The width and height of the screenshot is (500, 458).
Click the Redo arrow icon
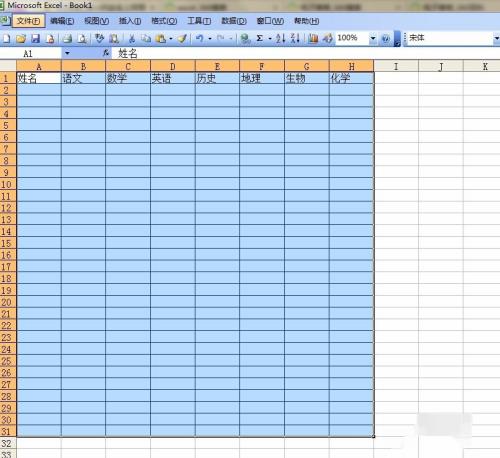tap(220, 39)
